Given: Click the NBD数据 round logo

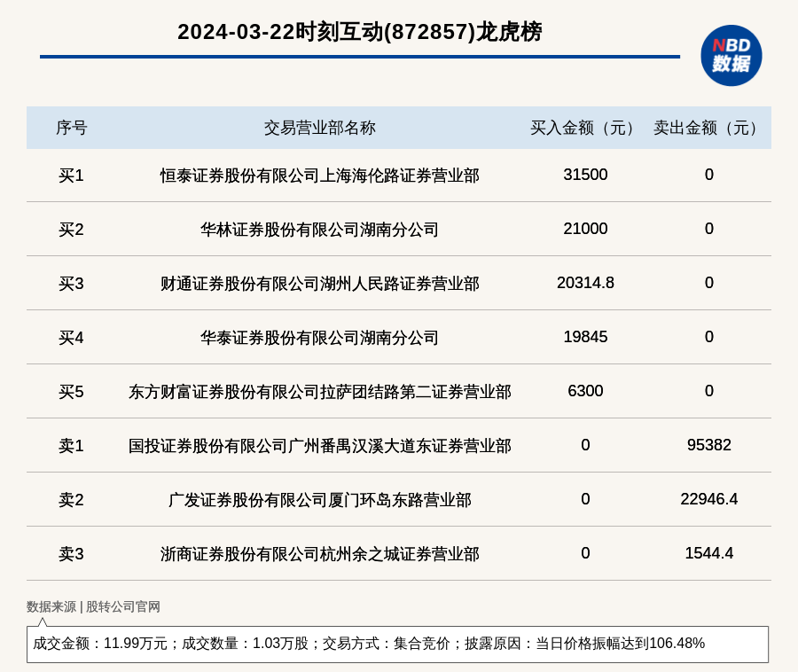Looking at the screenshot, I should coord(731,56).
